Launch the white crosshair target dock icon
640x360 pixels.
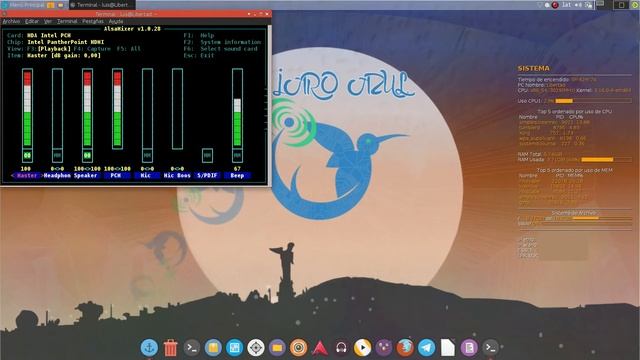click(256, 348)
